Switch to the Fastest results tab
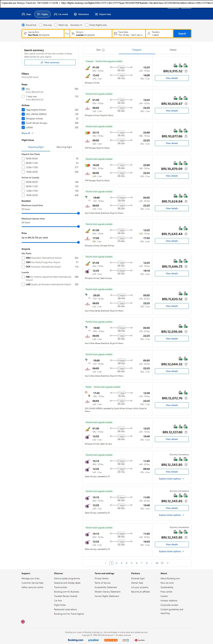213x644 pixels. [173, 50]
